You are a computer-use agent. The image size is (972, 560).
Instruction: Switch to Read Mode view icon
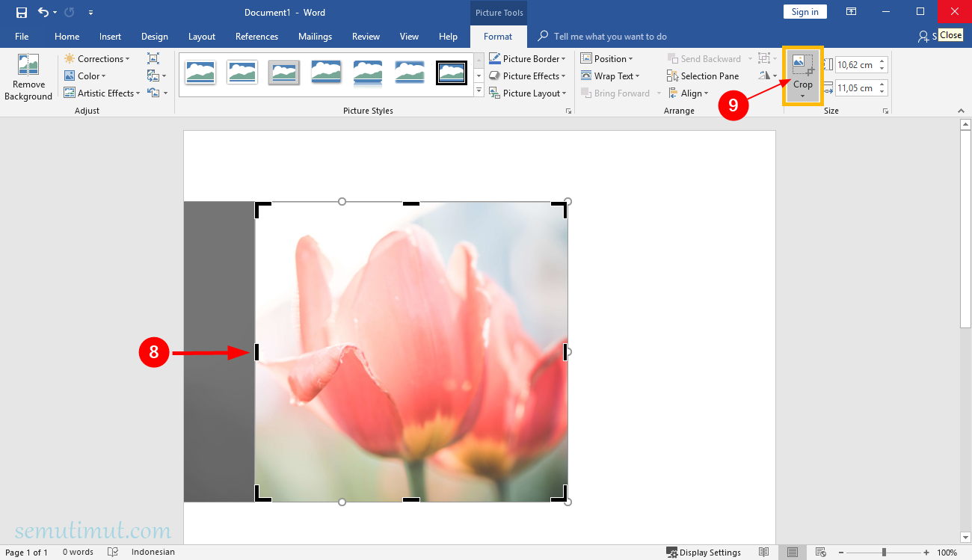[763, 553]
